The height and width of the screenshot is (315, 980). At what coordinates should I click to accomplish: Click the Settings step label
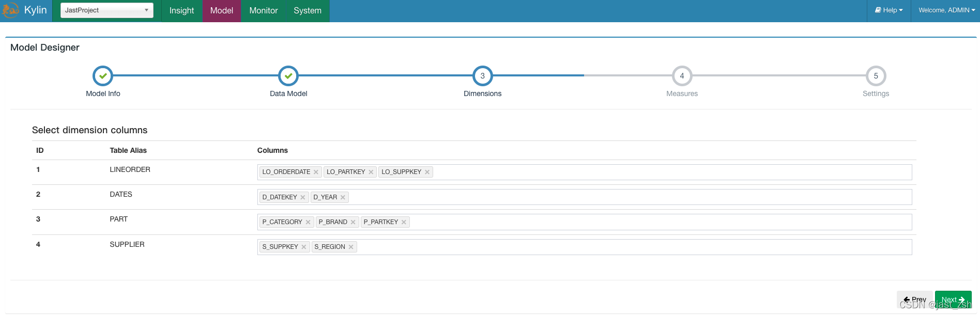[876, 93]
